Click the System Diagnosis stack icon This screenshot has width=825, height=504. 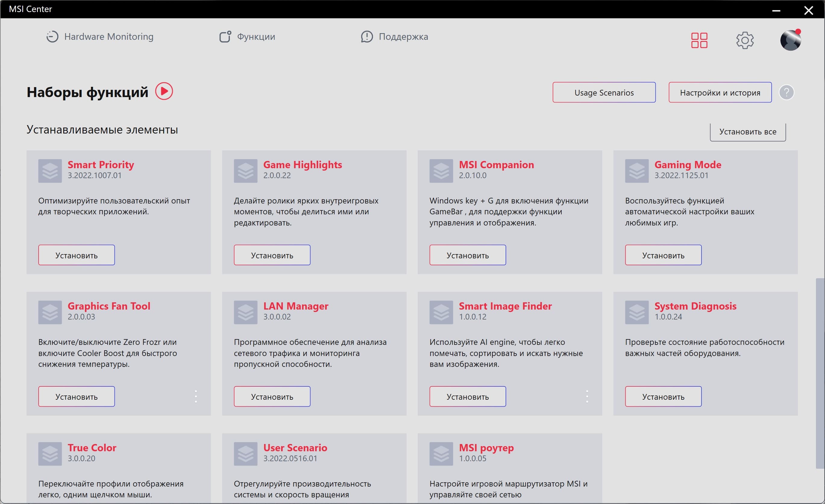[x=636, y=312]
